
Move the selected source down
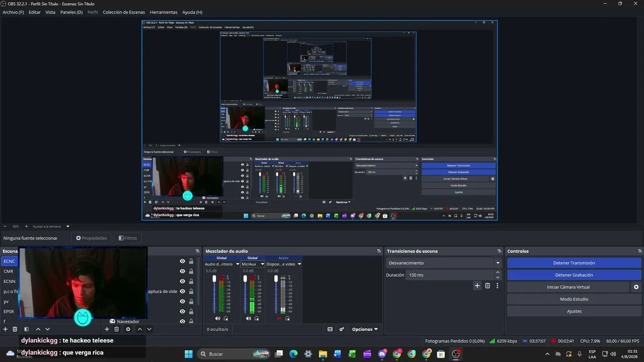coord(149,329)
